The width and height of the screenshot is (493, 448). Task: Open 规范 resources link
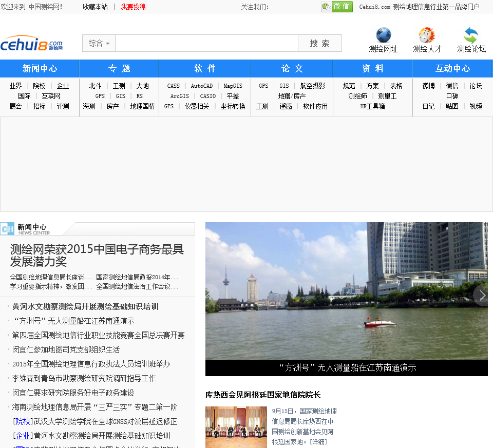tap(349, 86)
